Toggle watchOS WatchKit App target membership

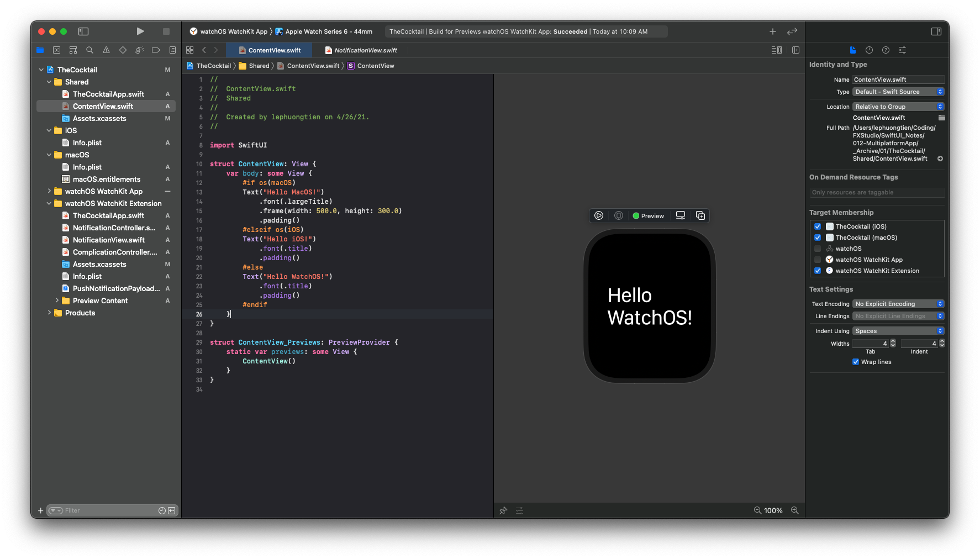pos(818,260)
